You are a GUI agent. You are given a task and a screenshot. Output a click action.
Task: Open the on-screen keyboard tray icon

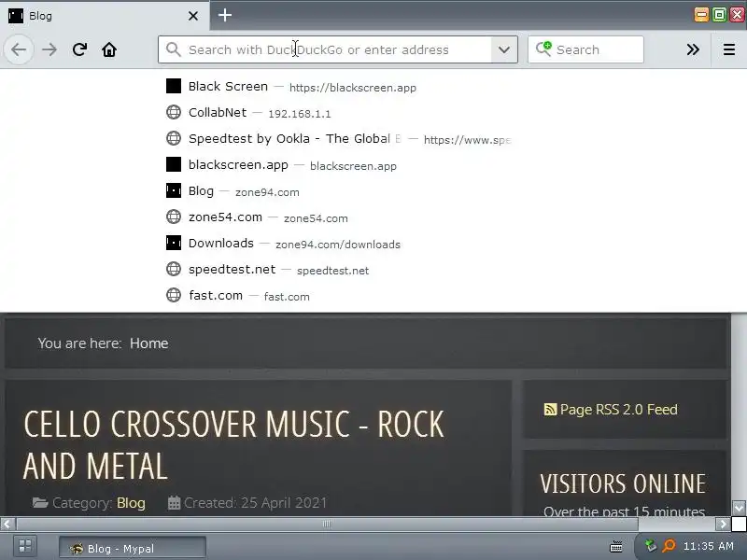[616, 546]
